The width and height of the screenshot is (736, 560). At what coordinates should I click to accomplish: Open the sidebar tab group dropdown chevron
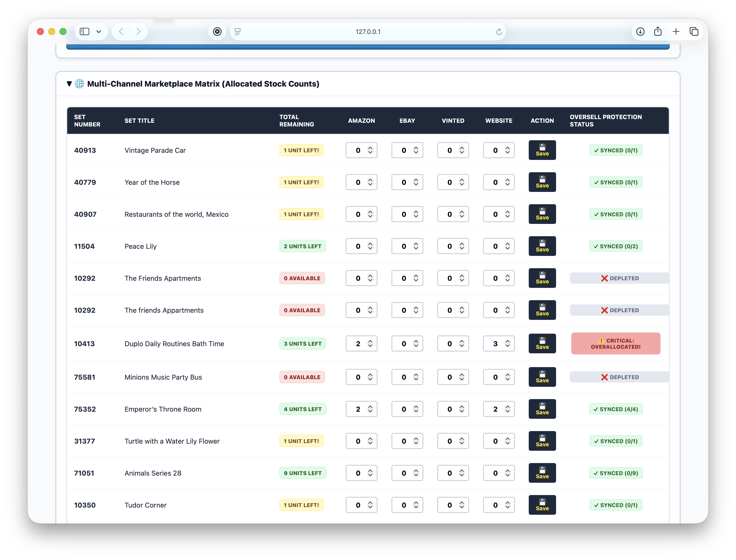tap(99, 32)
